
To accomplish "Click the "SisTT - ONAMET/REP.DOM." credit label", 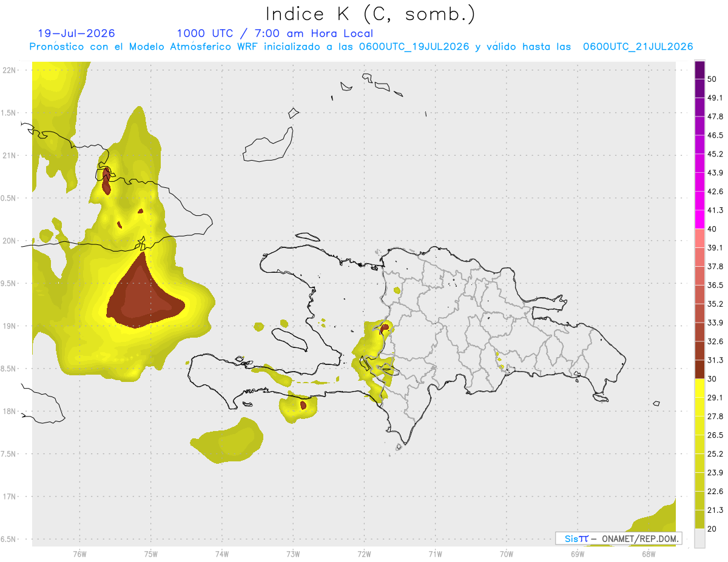I will 618,538.
